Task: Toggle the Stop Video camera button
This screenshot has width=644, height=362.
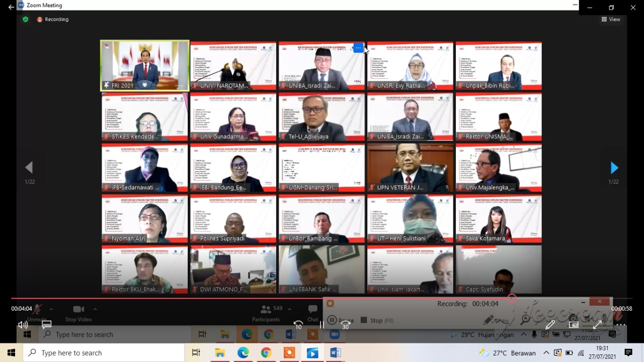Action: pyautogui.click(x=78, y=313)
